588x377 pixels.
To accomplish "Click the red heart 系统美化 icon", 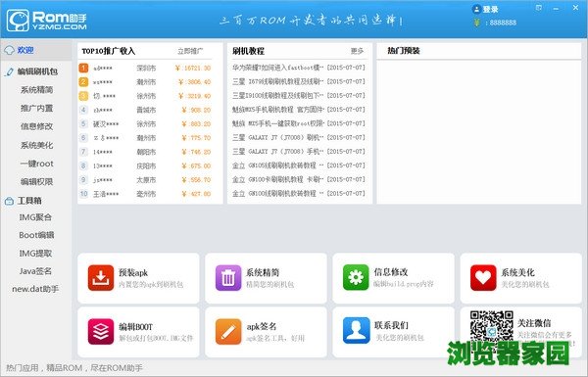I will click(x=483, y=278).
